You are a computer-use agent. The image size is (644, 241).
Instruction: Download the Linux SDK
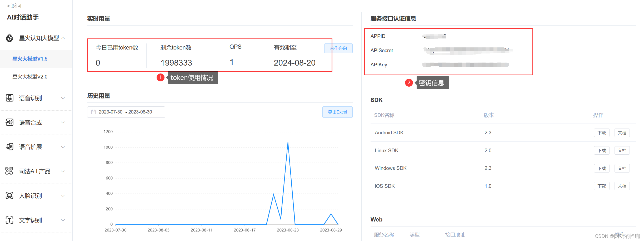point(602,150)
